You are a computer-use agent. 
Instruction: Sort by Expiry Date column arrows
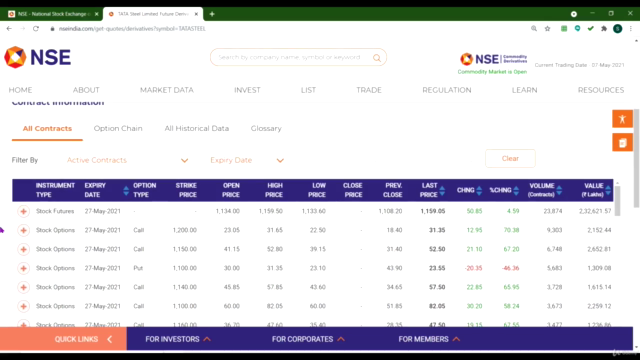click(x=126, y=190)
